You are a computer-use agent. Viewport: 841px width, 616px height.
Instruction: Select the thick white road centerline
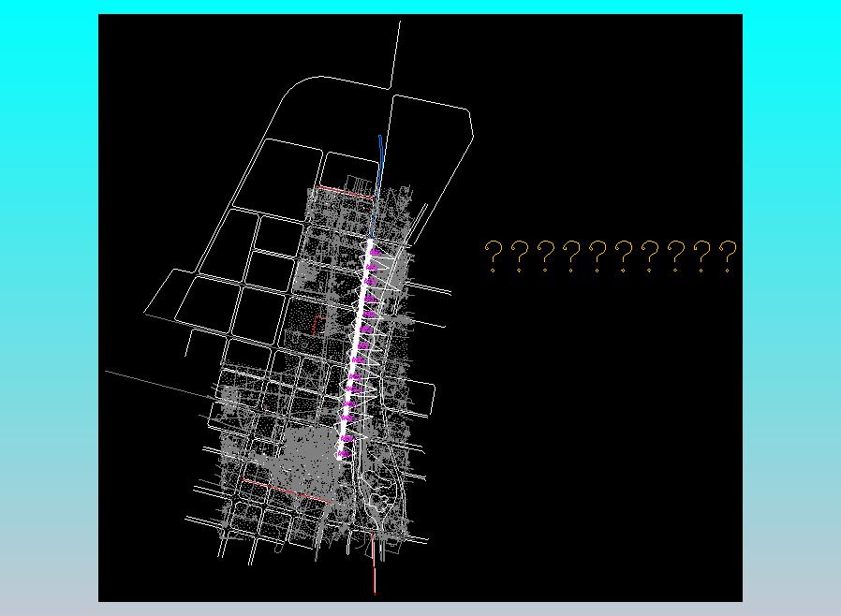click(x=355, y=350)
